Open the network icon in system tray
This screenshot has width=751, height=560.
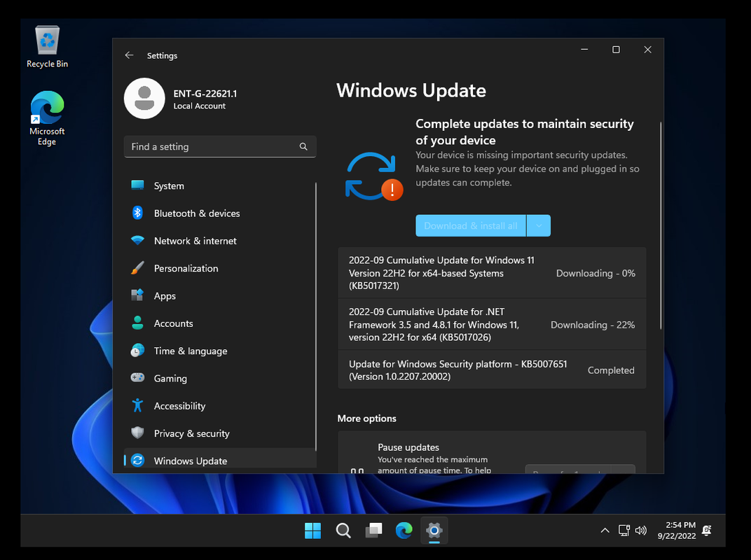pyautogui.click(x=623, y=531)
